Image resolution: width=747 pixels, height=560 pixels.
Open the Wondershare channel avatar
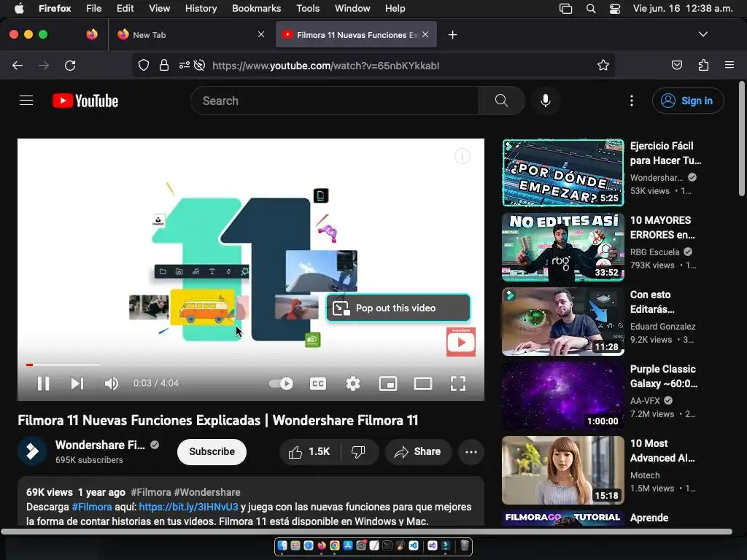[32, 451]
